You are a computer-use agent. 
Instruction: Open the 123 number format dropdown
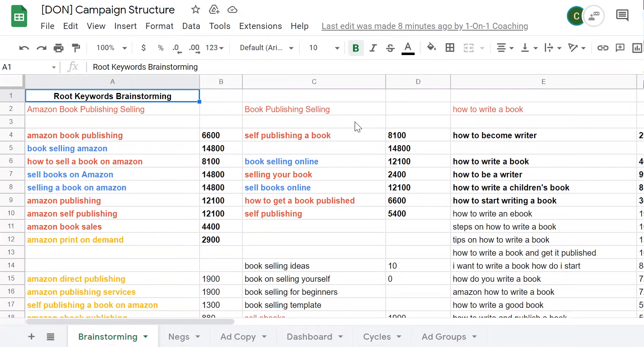(215, 48)
